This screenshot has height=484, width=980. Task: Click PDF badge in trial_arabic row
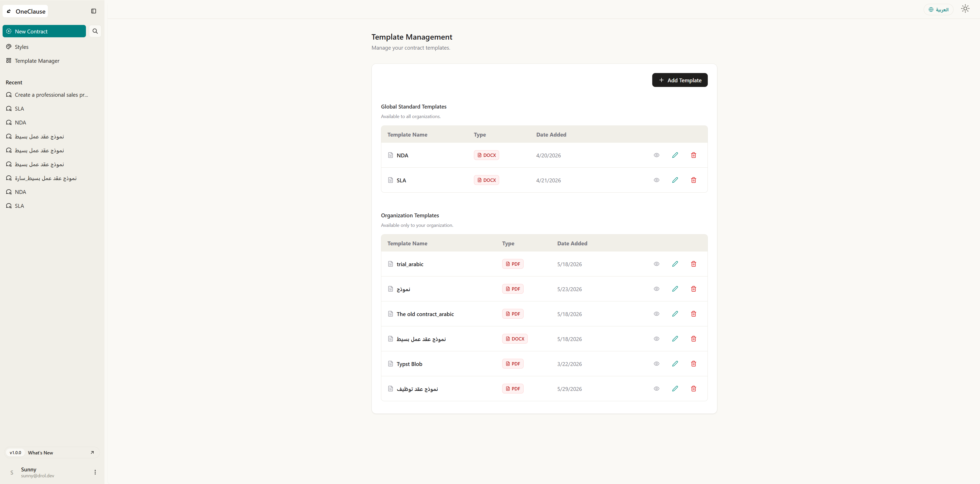click(513, 264)
